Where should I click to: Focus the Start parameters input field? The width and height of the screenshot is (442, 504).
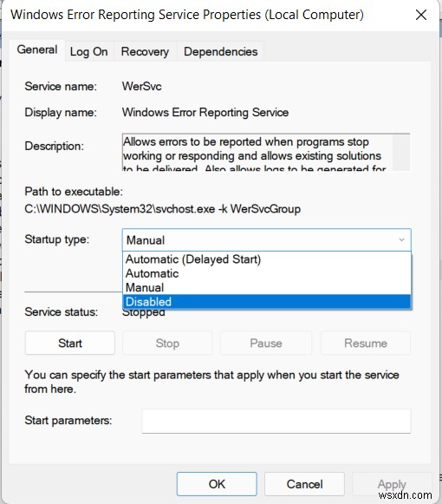point(276,421)
